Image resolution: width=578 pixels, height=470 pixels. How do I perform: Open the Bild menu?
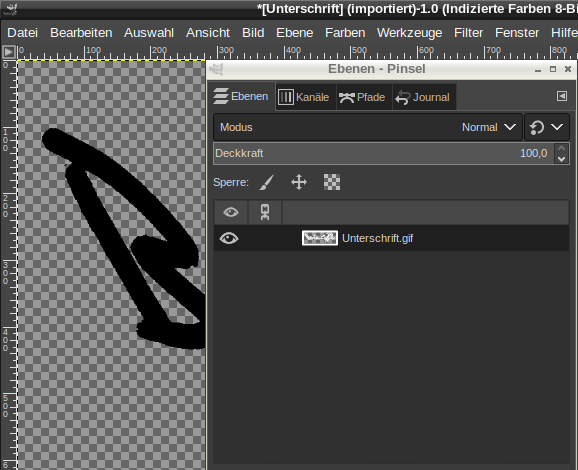[253, 33]
